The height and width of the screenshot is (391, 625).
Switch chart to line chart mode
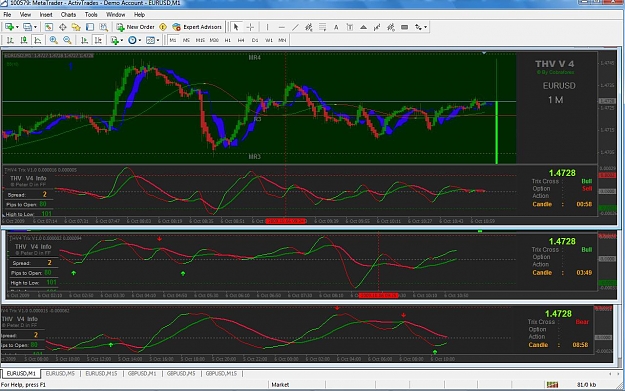point(37,40)
